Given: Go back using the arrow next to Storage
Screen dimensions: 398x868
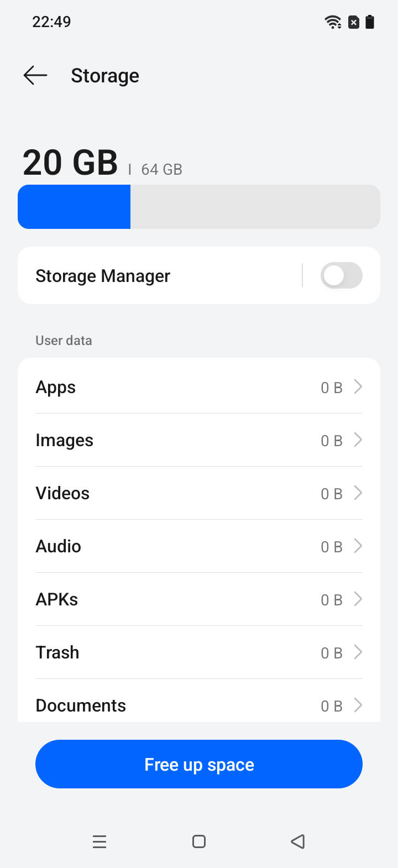Looking at the screenshot, I should [x=35, y=75].
